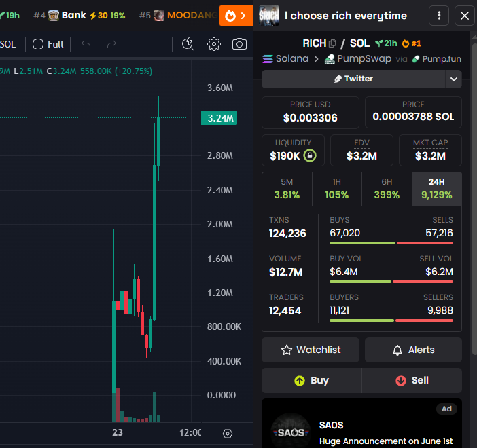Image resolution: width=477 pixels, height=448 pixels.
Task: Click the 3.24M current price label
Action: click(x=219, y=118)
